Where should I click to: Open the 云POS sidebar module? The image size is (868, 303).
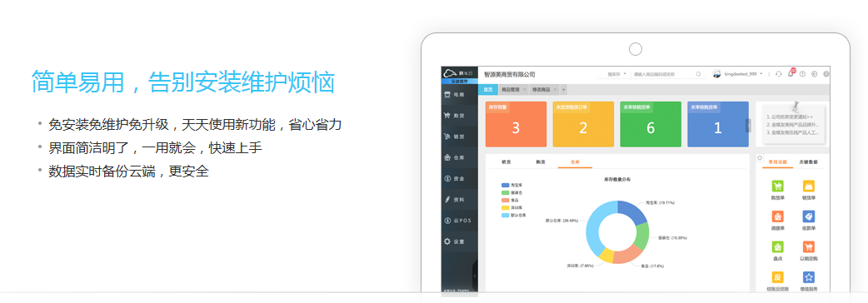point(459,221)
